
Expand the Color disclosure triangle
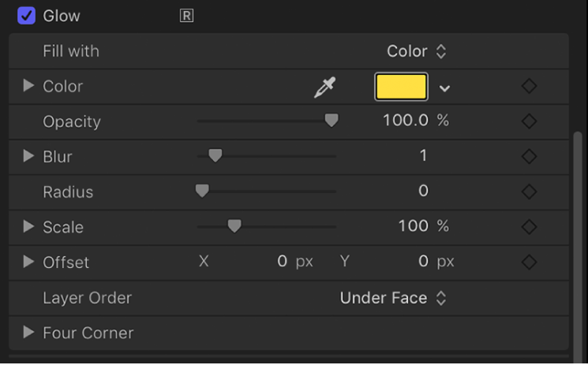(29, 86)
